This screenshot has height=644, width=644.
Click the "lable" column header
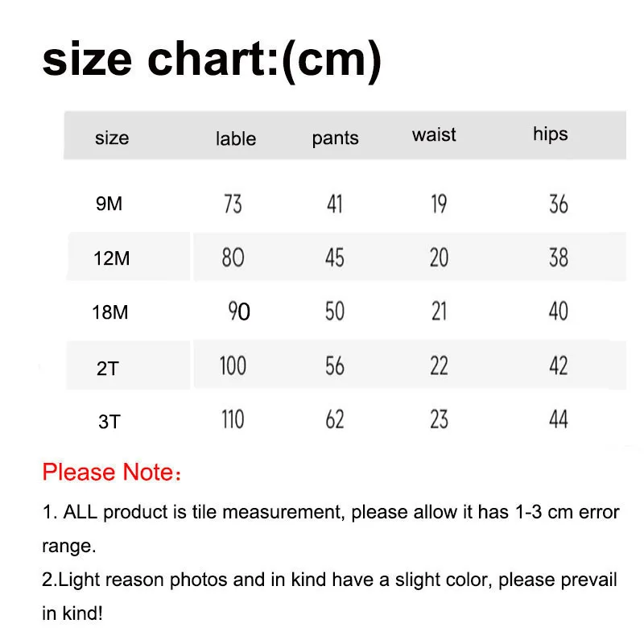pyautogui.click(x=235, y=138)
